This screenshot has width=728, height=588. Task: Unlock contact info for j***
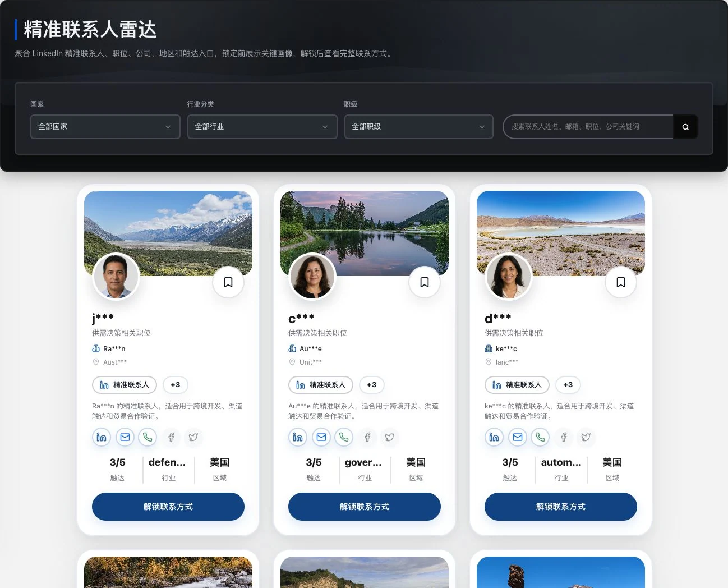[x=168, y=507]
